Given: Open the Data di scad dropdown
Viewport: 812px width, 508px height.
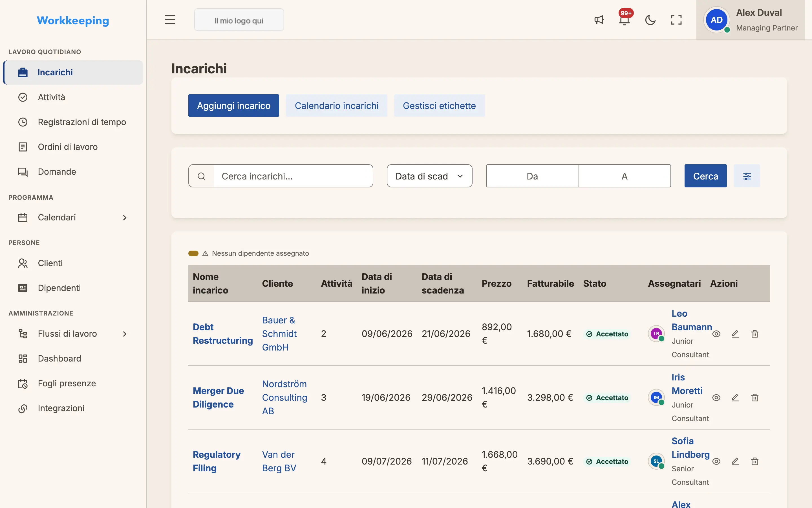Looking at the screenshot, I should (x=429, y=176).
